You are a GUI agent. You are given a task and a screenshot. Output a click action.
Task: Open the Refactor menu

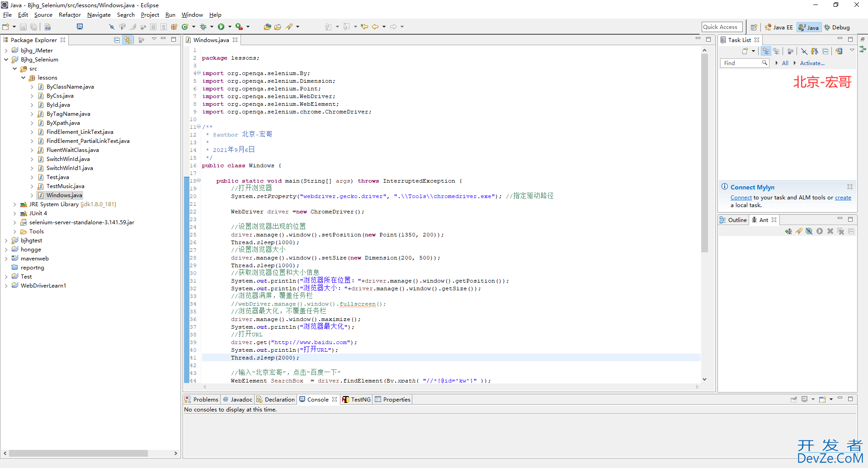click(x=70, y=15)
